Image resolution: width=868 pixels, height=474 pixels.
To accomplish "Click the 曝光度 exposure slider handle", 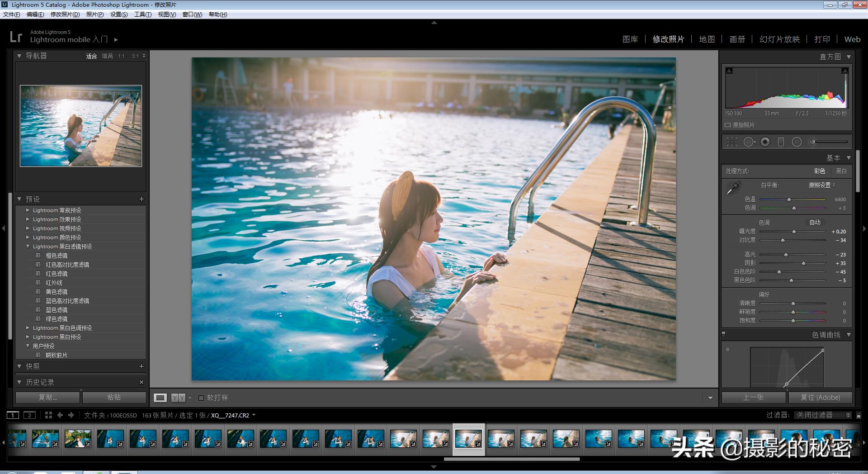I will [794, 232].
